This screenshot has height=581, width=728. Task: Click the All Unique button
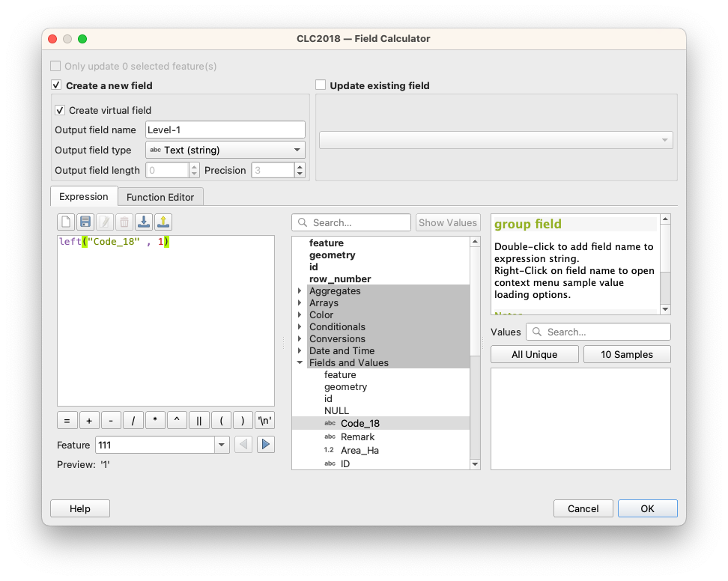[535, 354]
